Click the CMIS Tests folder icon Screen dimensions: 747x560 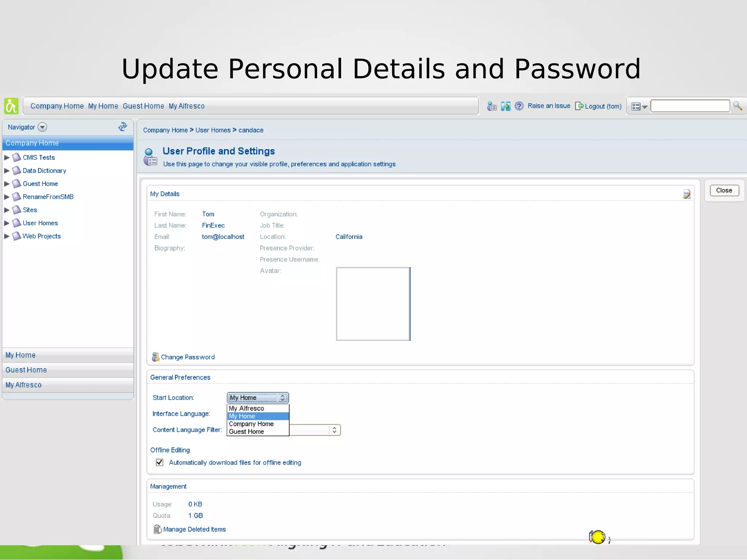coord(16,157)
